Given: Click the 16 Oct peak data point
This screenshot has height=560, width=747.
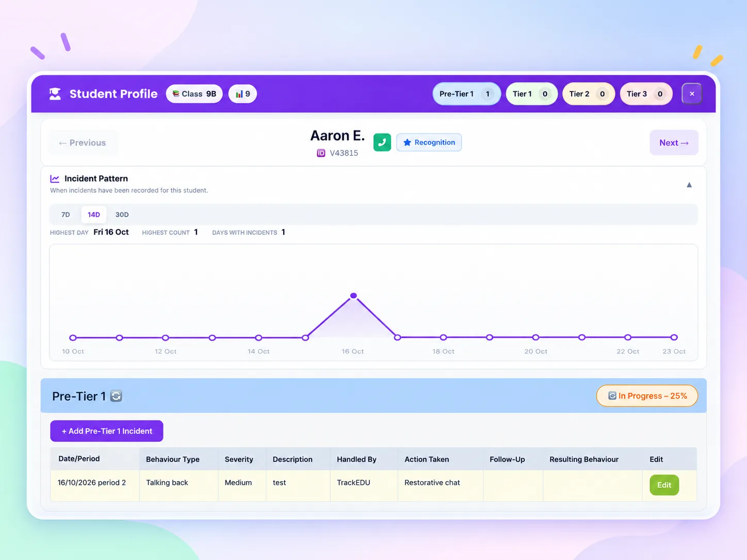Looking at the screenshot, I should (353, 295).
